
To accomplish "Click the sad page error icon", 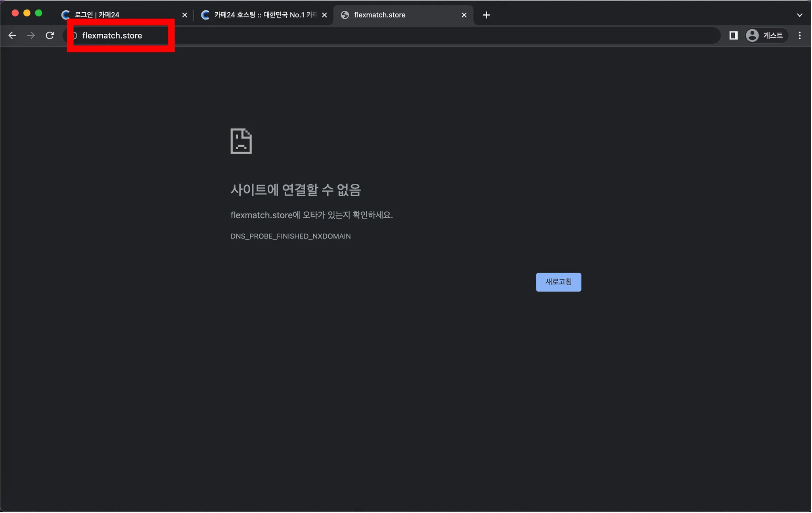I will coord(241,141).
